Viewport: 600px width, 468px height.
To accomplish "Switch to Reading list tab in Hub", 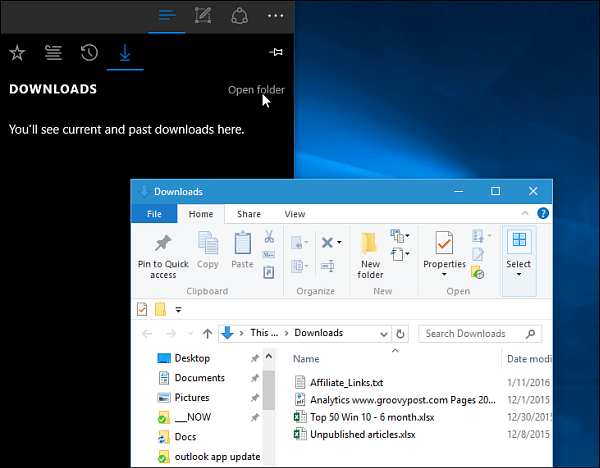I will coord(53,53).
